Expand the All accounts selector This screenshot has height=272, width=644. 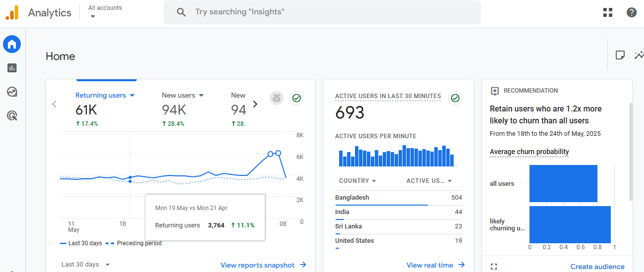(105, 12)
